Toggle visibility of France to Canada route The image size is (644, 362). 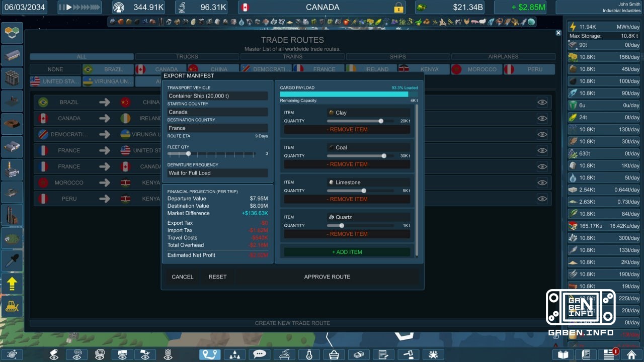[x=542, y=166]
